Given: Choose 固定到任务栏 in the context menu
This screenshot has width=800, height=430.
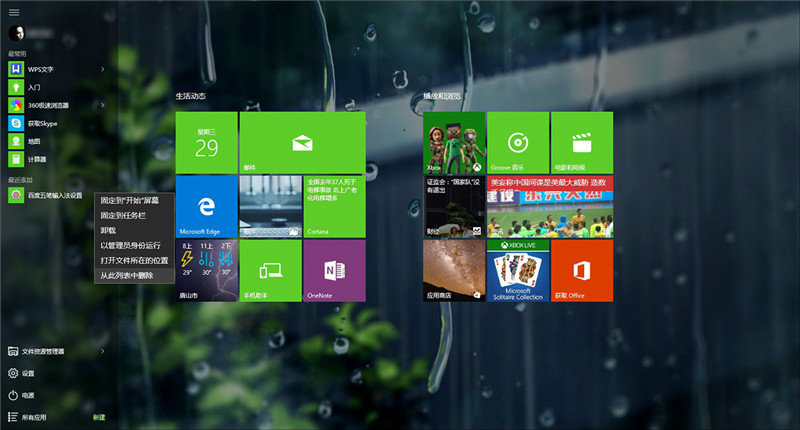Looking at the screenshot, I should (x=135, y=215).
